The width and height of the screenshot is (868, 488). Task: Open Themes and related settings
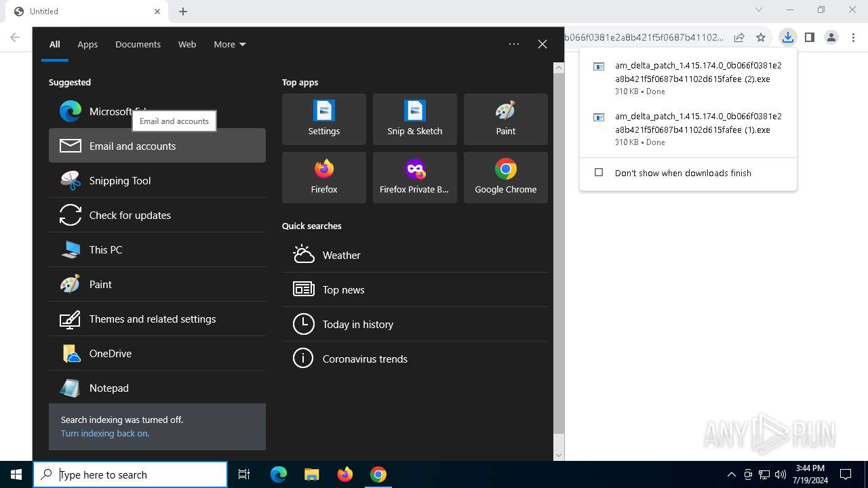[x=157, y=319]
